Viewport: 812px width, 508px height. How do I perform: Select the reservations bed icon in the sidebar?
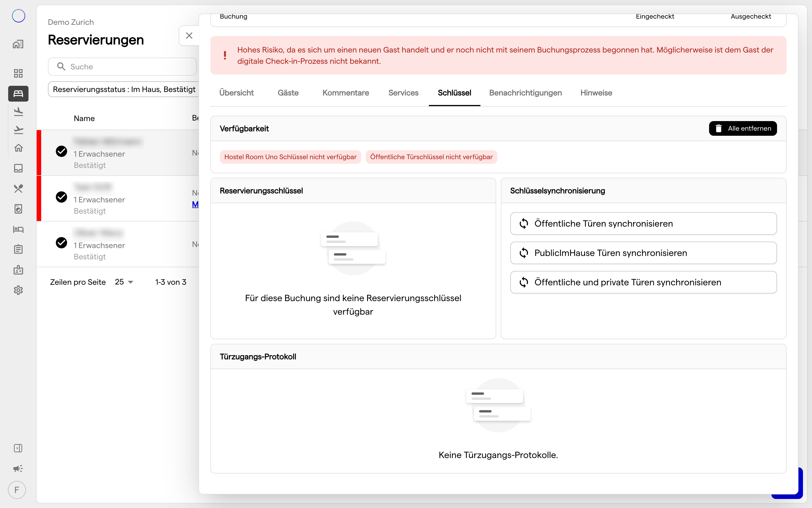point(18,93)
